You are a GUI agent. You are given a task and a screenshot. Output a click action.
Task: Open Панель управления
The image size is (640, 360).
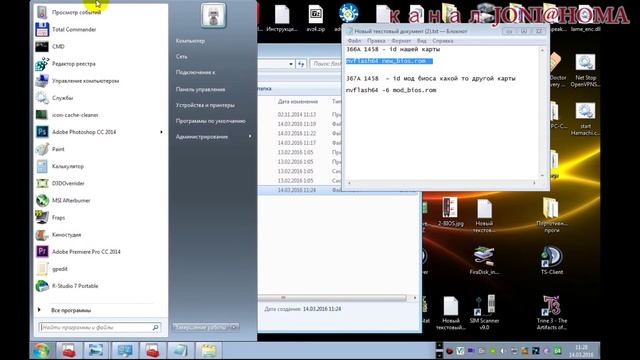[200, 89]
